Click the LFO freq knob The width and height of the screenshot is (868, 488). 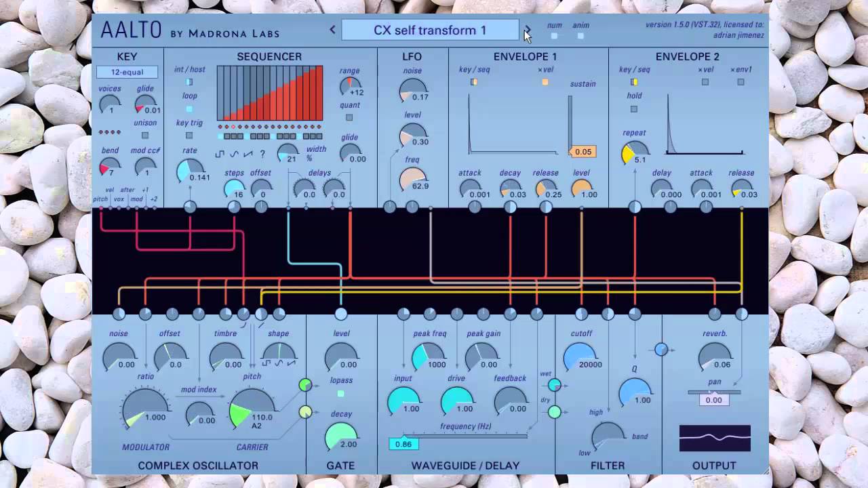click(x=412, y=180)
